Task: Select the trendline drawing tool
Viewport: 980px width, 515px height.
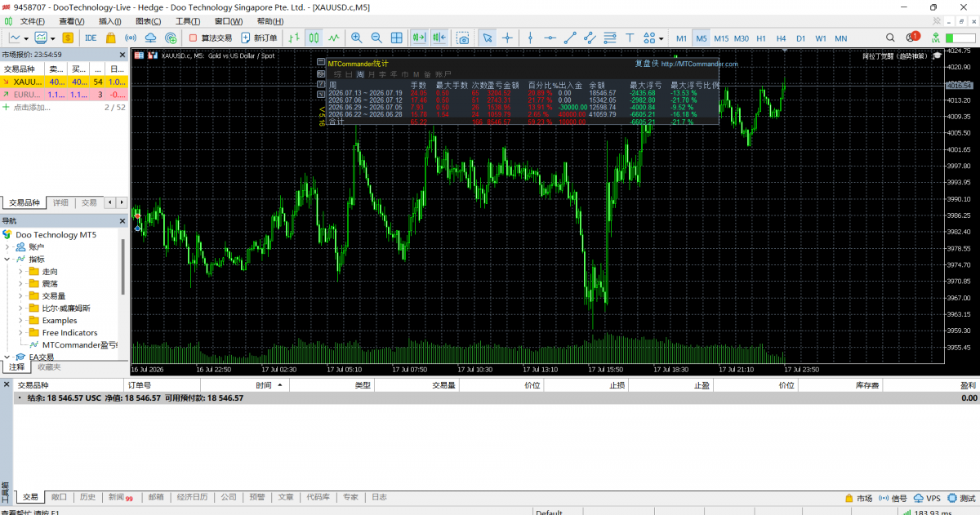Action: (x=570, y=38)
